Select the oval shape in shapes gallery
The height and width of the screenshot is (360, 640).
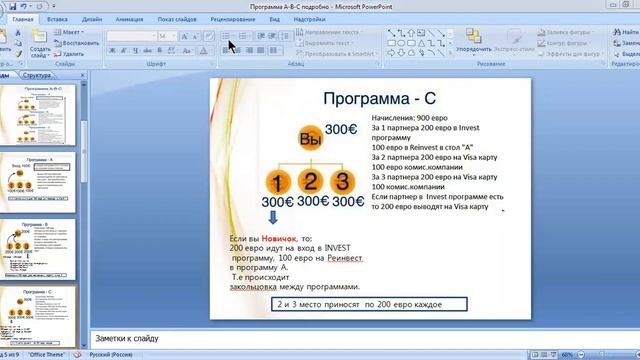pos(401,43)
